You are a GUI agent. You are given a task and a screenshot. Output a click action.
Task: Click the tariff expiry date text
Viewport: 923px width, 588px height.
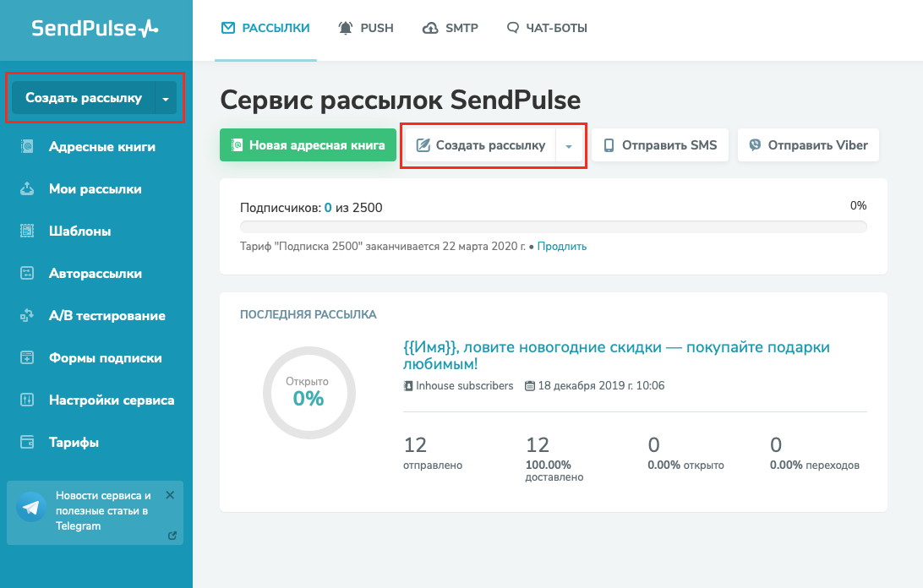point(383,246)
